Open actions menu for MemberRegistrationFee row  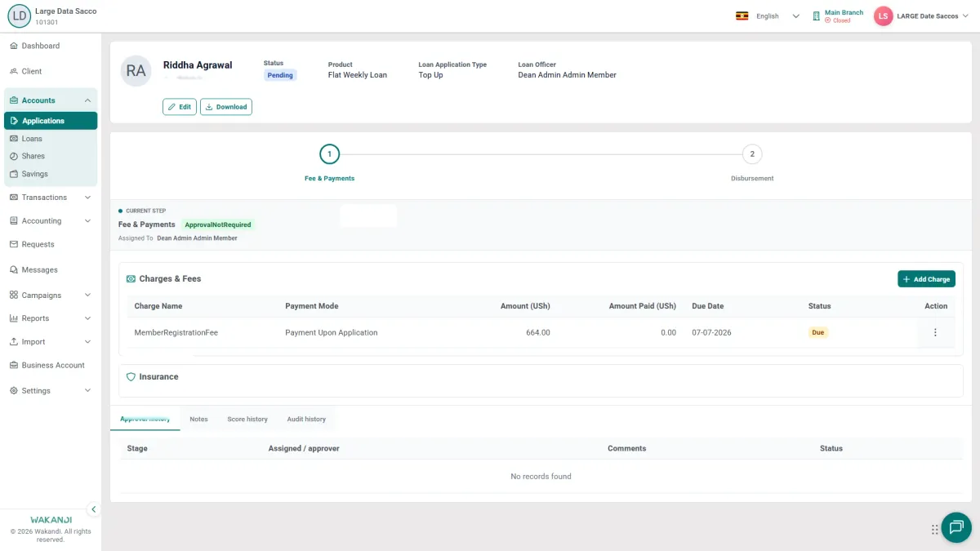(935, 332)
